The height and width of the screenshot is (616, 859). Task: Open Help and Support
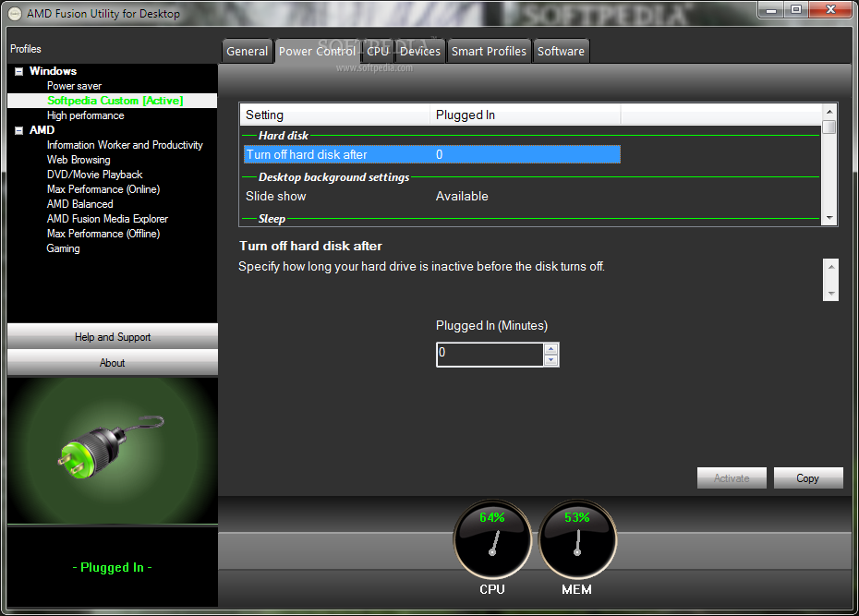coord(113,337)
